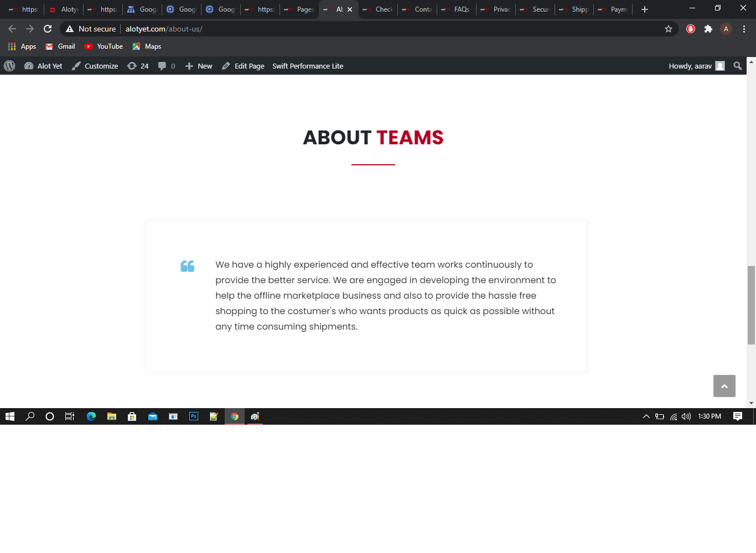Click the Gmail bookmark
Viewport: 756px width, 553px height.
[60, 46]
